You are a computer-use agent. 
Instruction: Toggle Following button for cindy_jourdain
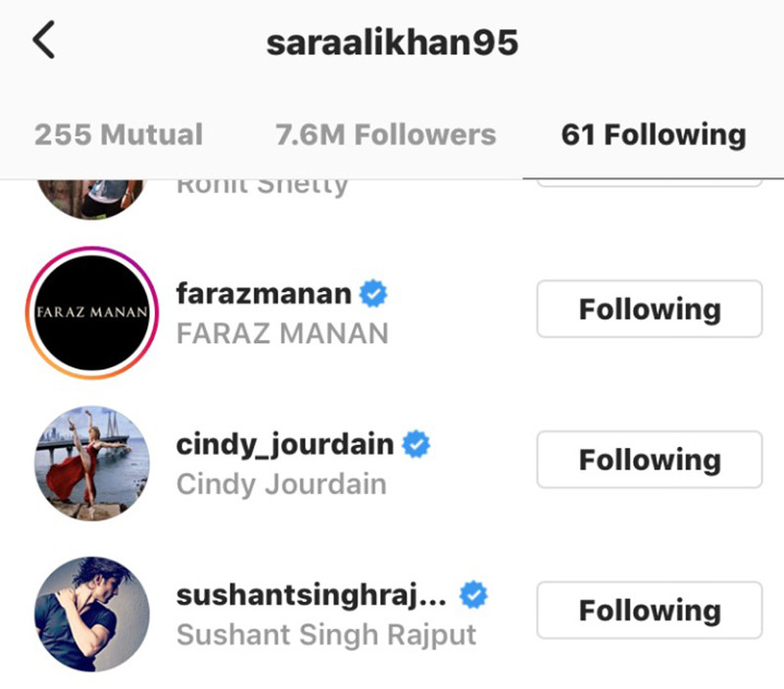650,460
